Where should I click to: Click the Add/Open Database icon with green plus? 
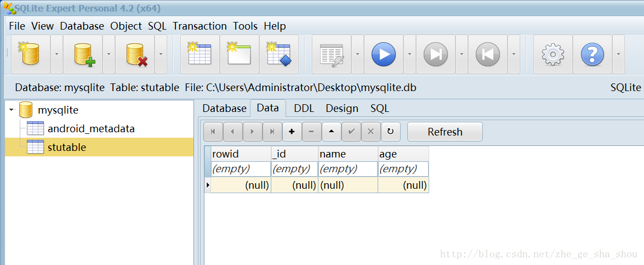(x=83, y=54)
